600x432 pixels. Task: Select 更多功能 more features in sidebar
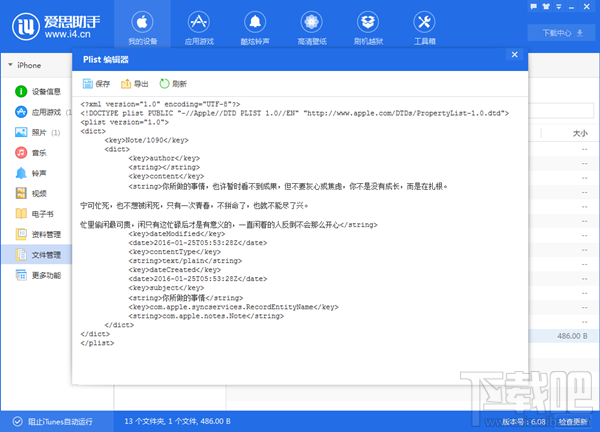37,275
